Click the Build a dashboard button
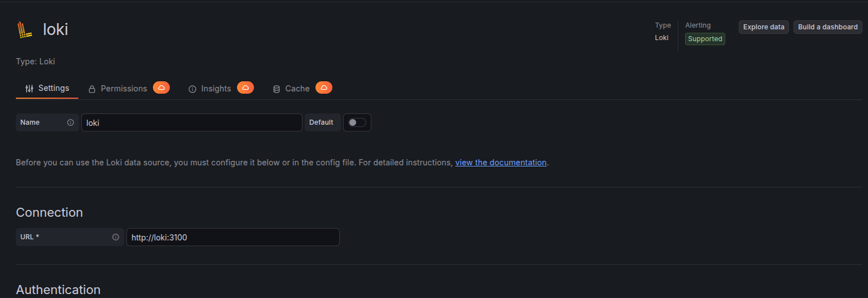The image size is (868, 298). 827,27
